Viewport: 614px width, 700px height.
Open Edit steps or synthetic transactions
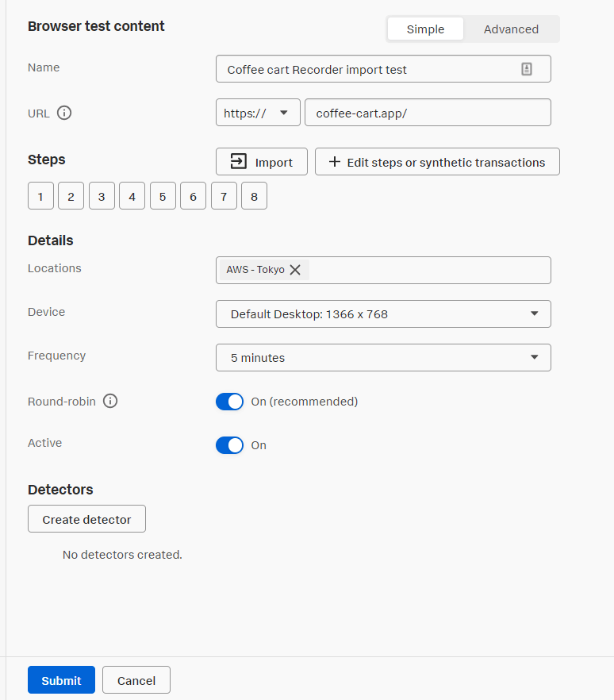pyautogui.click(x=437, y=162)
